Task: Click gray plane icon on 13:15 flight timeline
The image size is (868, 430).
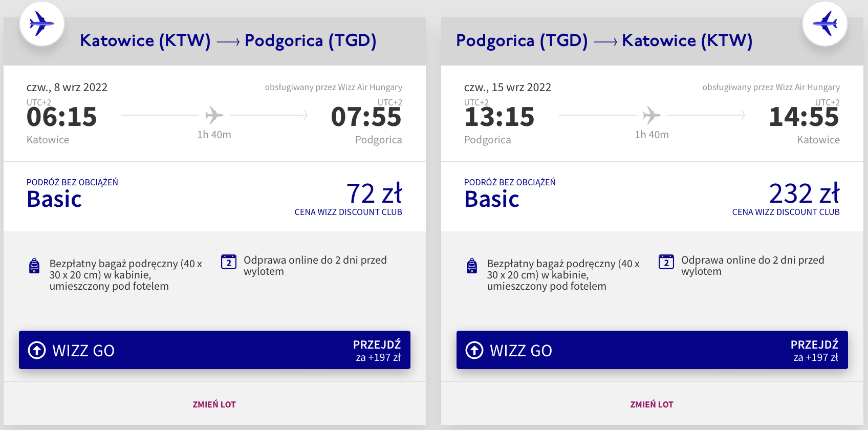Action: 652,115
